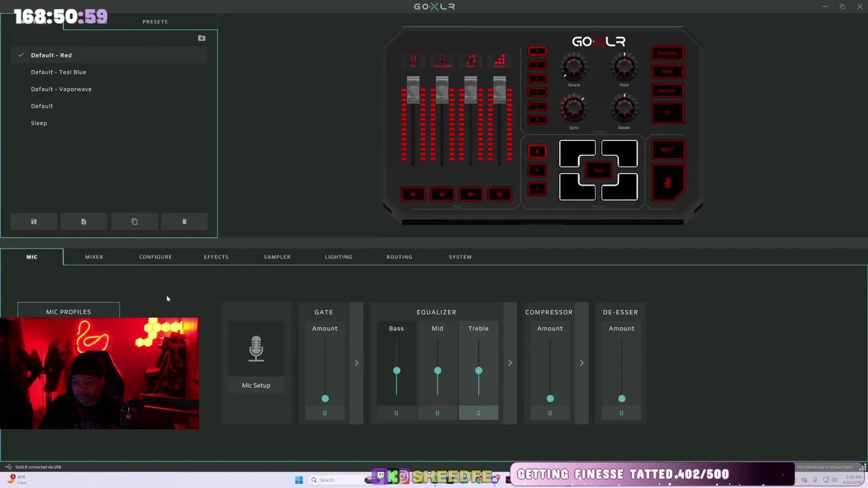Open the Configure tab
The height and width of the screenshot is (488, 868).
(x=155, y=257)
